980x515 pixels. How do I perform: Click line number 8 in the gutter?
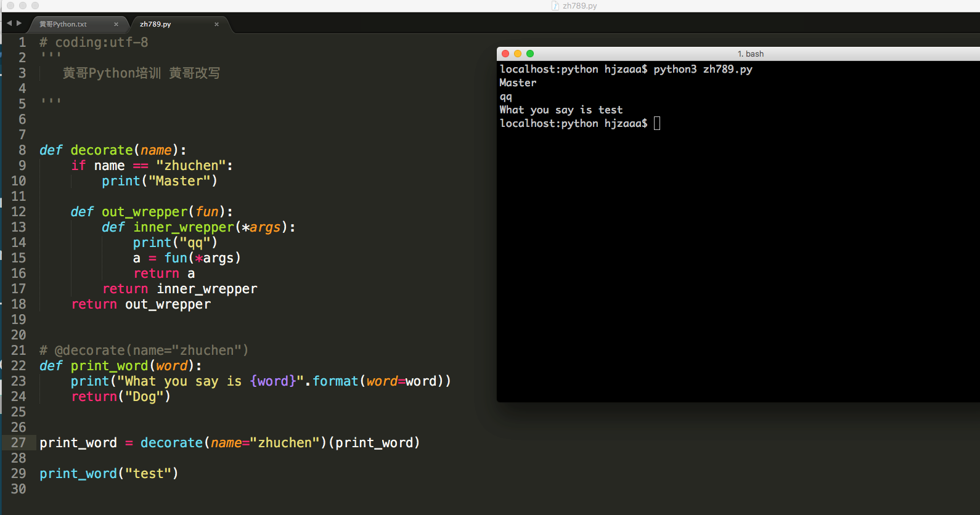click(22, 150)
